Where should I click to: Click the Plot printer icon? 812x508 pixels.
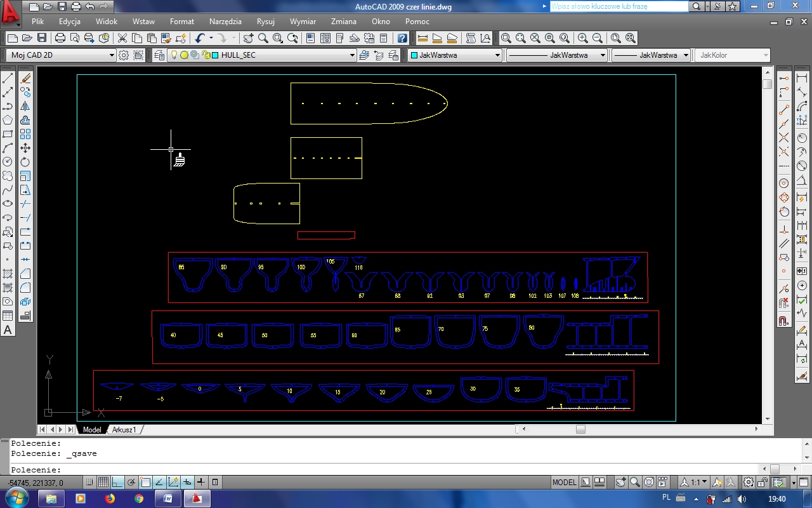tap(58, 38)
